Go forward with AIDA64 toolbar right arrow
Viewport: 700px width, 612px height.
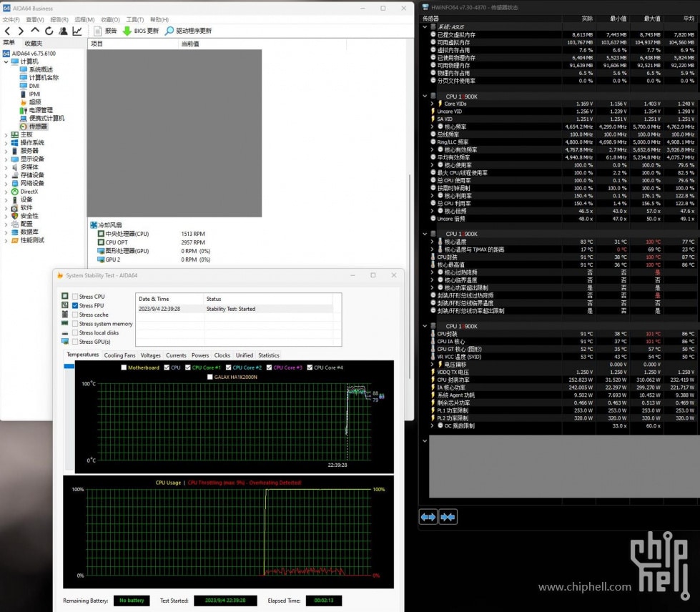coord(21,31)
